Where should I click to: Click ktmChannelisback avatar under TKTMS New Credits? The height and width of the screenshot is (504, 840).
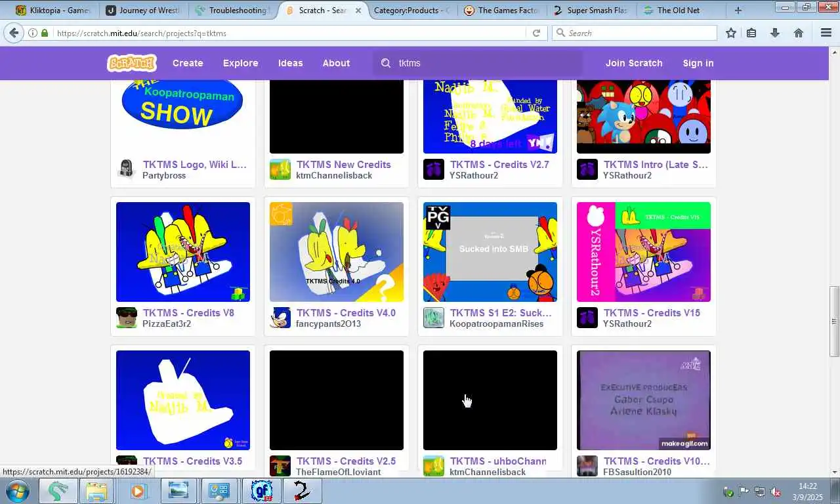pyautogui.click(x=280, y=169)
